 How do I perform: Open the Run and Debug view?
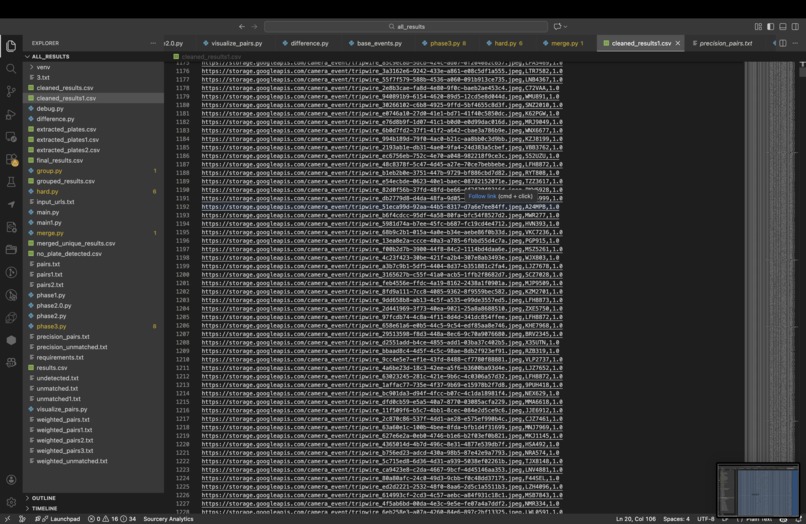click(x=11, y=114)
